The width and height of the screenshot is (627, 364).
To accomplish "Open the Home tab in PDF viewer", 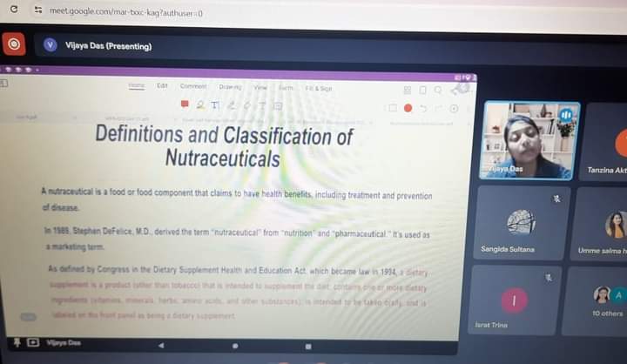I will [x=137, y=86].
